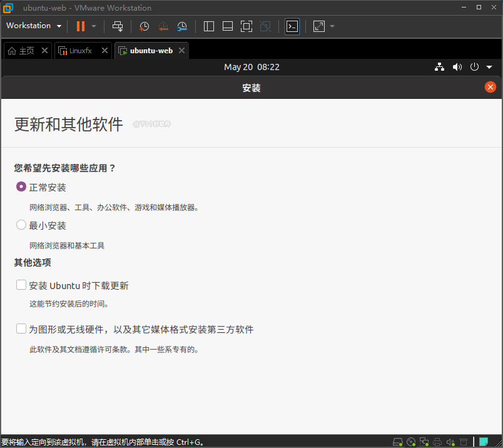Screen dimensions: 503x448
Task: Switch to the Linuxfx tab
Action: [x=80, y=50]
